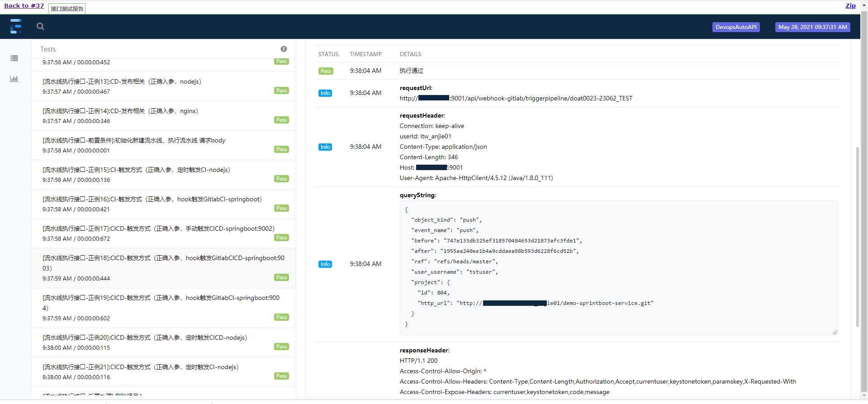The image size is (868, 404).
Task: Click the User-Agent Apache-HttpClient header line
Action: 476,178
